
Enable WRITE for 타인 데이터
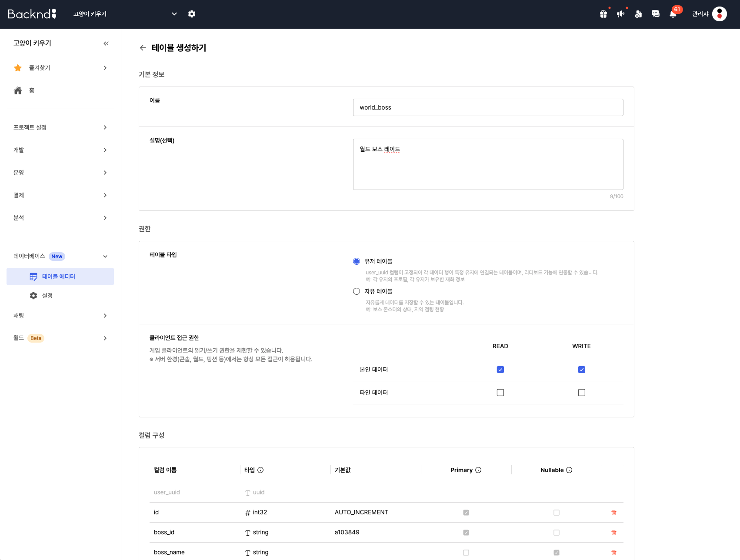click(582, 393)
